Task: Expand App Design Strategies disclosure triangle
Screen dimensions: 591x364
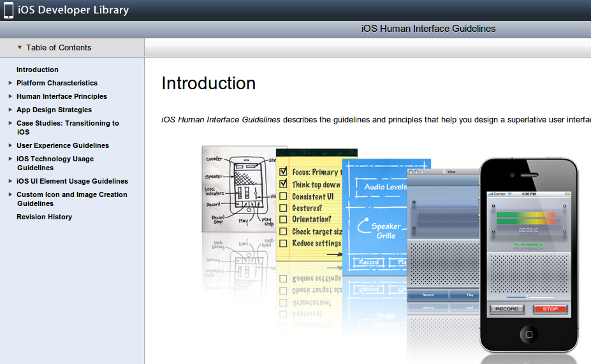Action: pos(10,110)
